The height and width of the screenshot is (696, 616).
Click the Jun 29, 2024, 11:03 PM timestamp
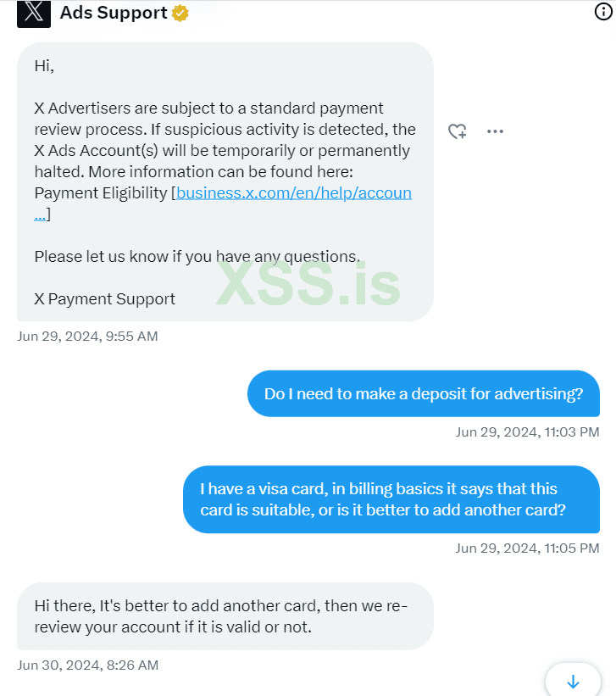527,432
